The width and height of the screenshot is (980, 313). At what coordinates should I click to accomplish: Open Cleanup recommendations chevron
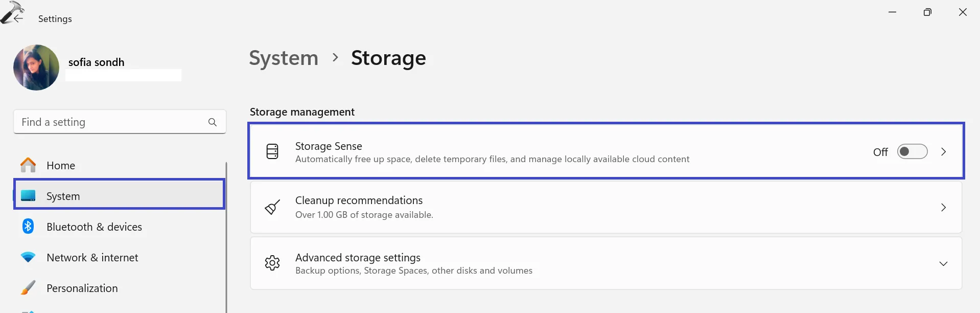943,207
